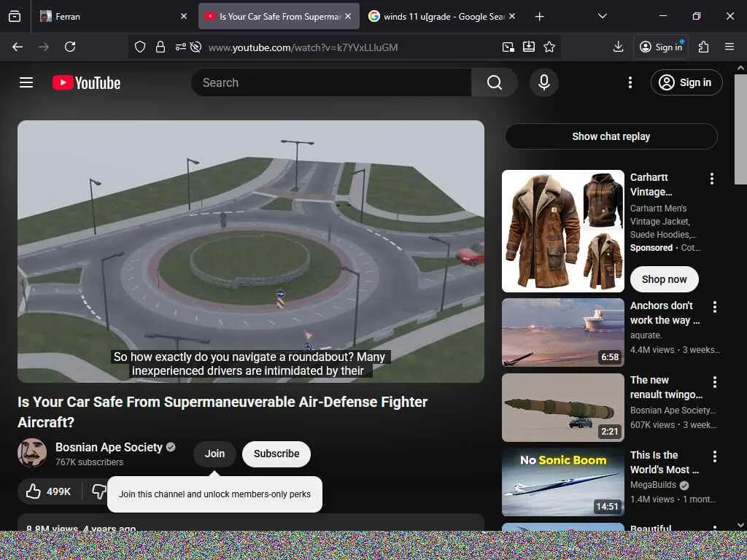
Task: Expand the list all tabs dropdown
Action: click(x=602, y=16)
